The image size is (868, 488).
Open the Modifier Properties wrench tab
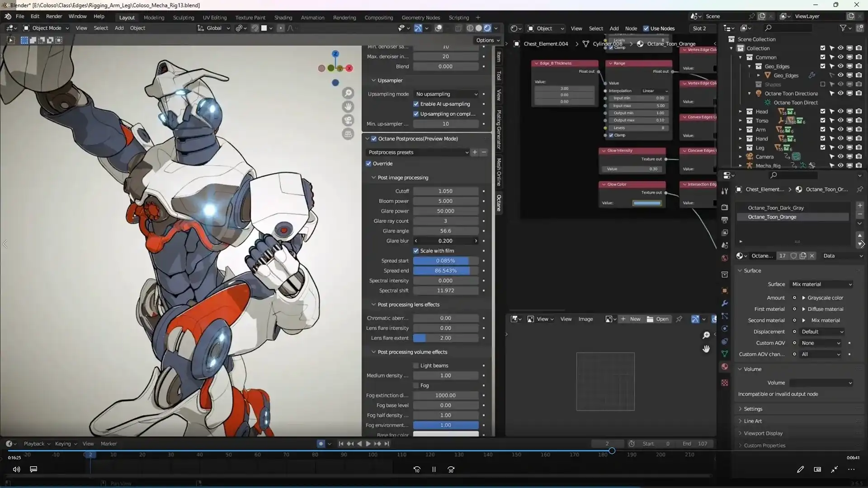pos(724,303)
